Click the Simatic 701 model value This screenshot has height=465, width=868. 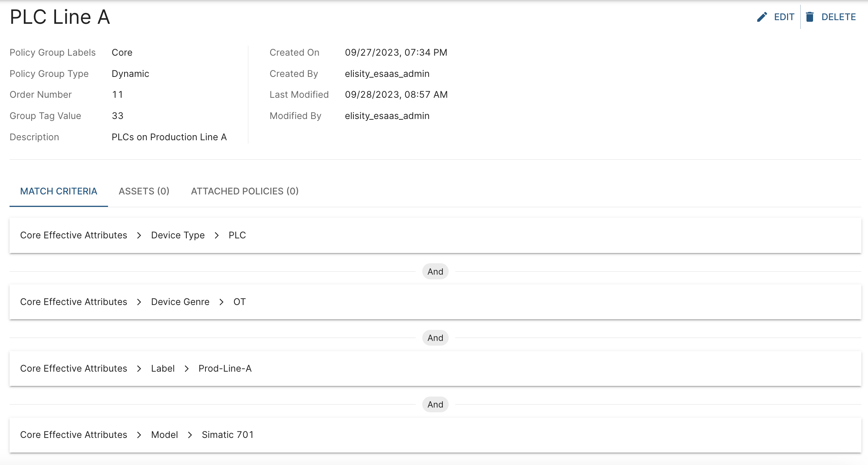[227, 435]
